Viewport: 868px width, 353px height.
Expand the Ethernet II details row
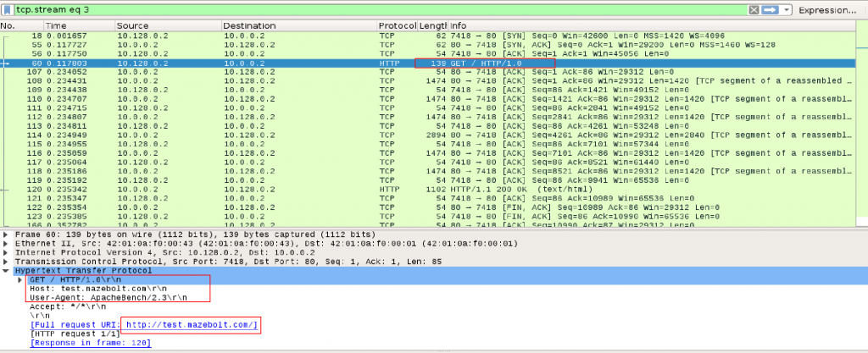[x=6, y=244]
